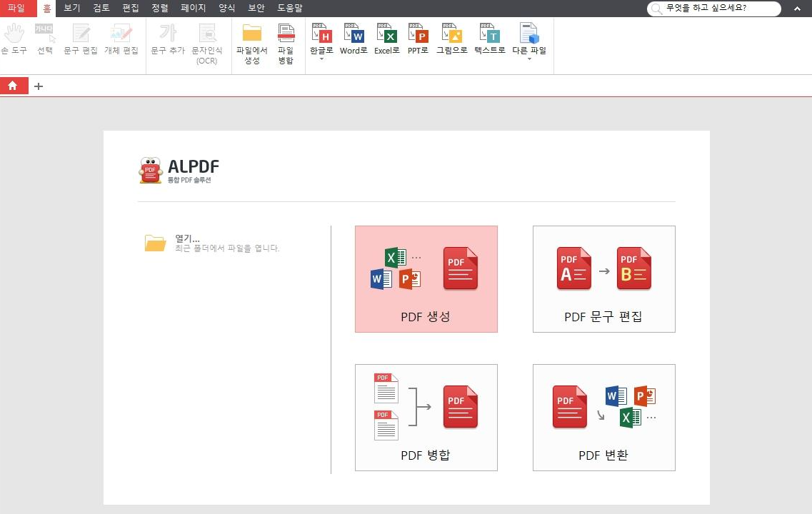The width and height of the screenshot is (812, 514).
Task: Open the 파일 menu
Action: pos(16,9)
